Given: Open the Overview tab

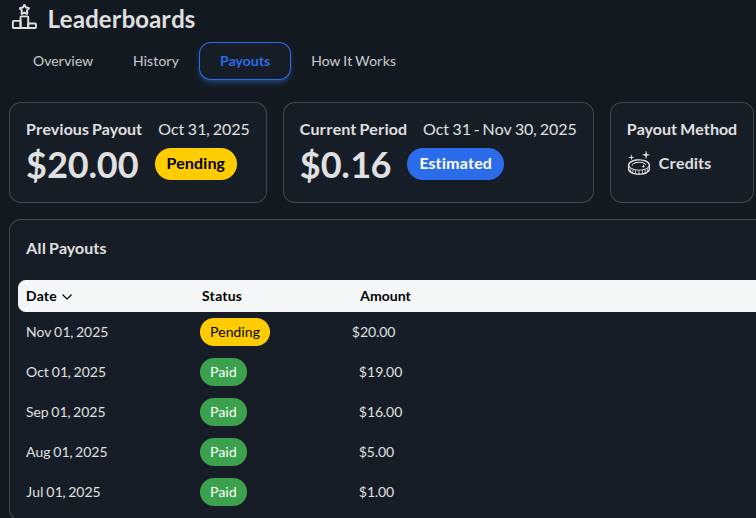Looking at the screenshot, I should pyautogui.click(x=63, y=61).
